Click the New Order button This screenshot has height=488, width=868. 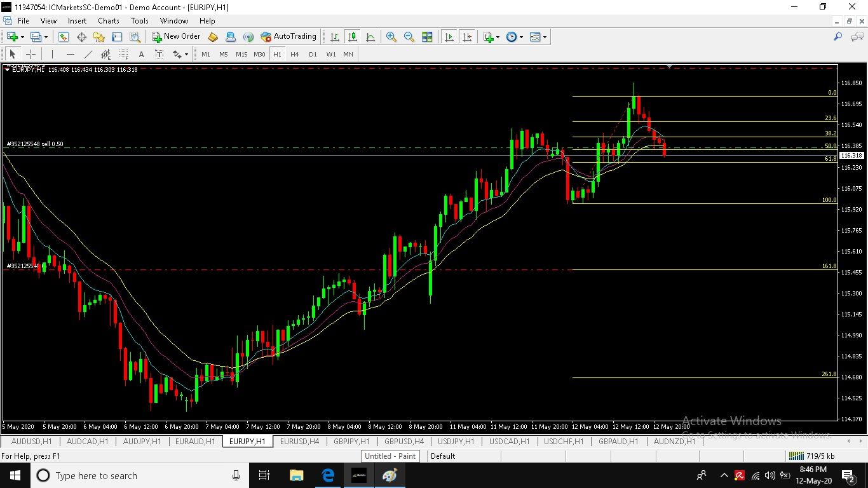(x=176, y=37)
